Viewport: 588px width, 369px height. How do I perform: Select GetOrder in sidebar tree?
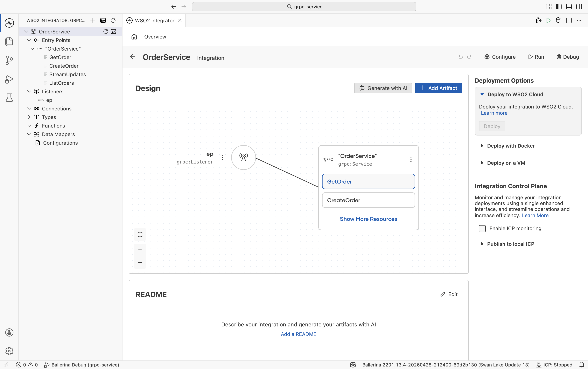(x=60, y=57)
